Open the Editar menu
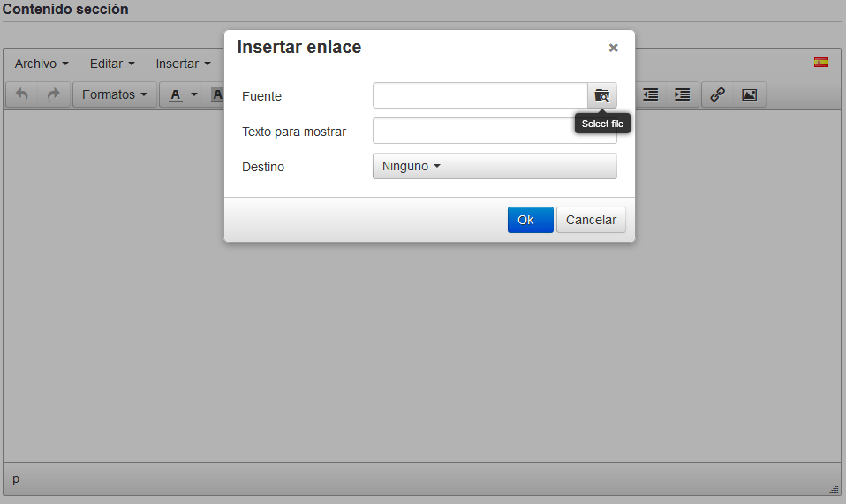Screen dimensions: 846x504 click(112, 64)
